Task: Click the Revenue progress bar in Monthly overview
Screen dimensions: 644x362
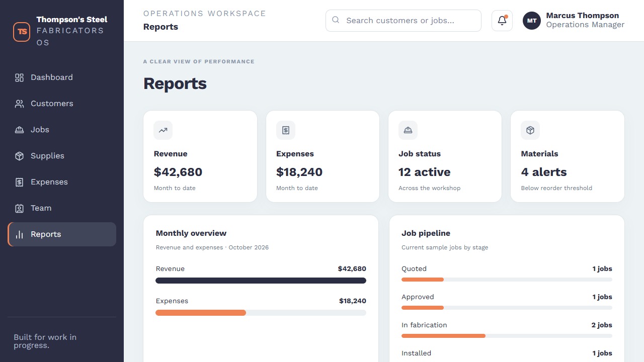Action: coord(261,281)
